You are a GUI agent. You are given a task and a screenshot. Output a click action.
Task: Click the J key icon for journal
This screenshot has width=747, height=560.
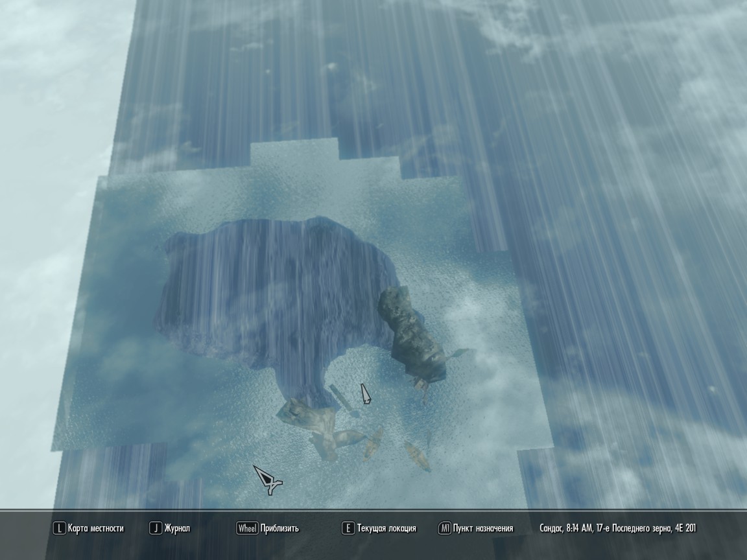click(156, 528)
